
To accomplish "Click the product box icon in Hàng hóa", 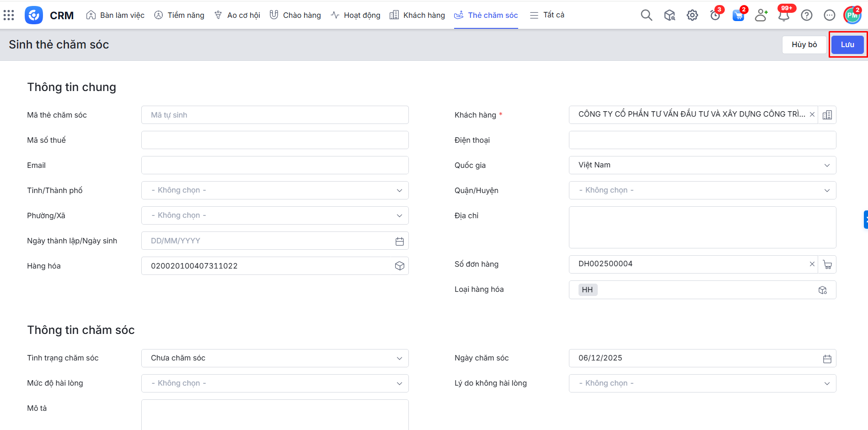I will tap(399, 266).
